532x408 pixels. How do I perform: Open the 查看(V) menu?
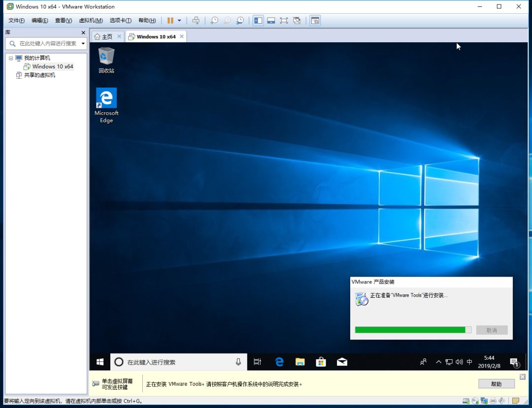click(64, 20)
